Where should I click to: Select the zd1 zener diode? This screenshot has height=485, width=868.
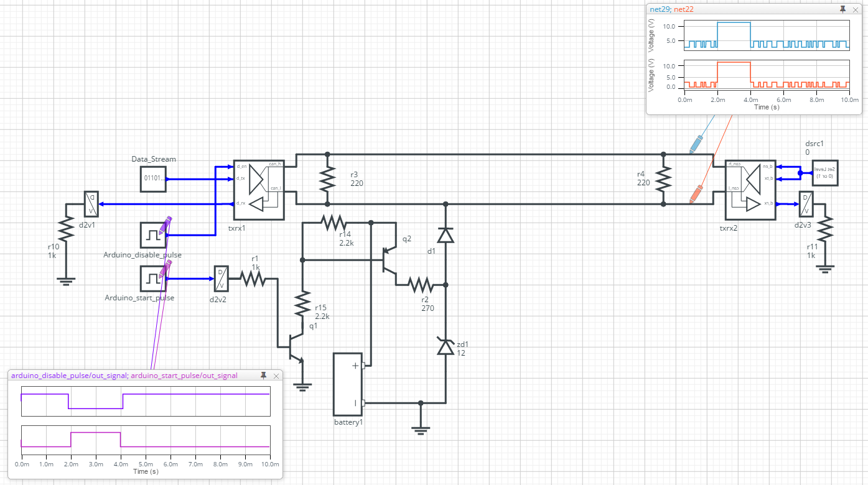(x=446, y=346)
